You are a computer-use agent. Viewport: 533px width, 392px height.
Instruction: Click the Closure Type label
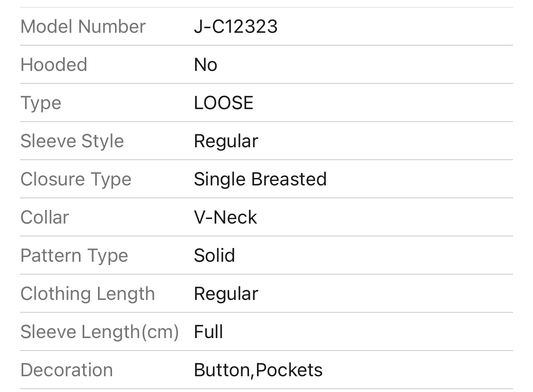(x=76, y=179)
